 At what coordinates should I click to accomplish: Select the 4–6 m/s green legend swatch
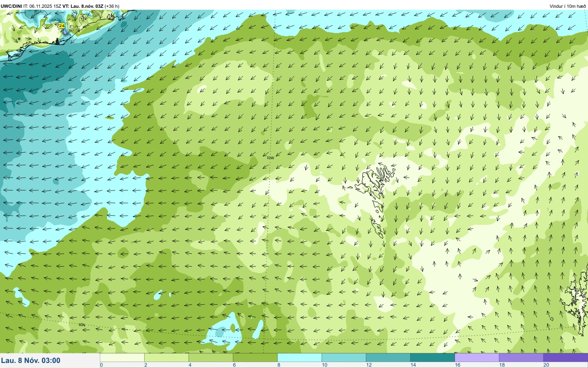click(211, 357)
